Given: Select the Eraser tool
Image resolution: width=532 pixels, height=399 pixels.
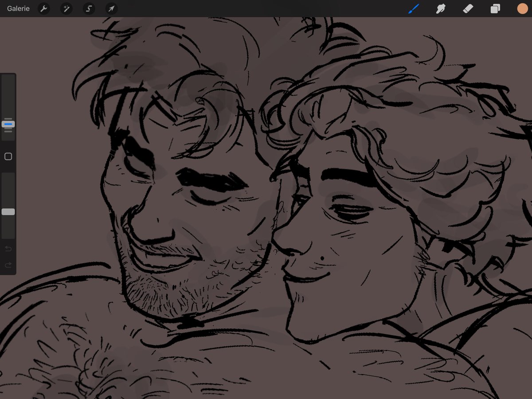Looking at the screenshot, I should [x=468, y=8].
